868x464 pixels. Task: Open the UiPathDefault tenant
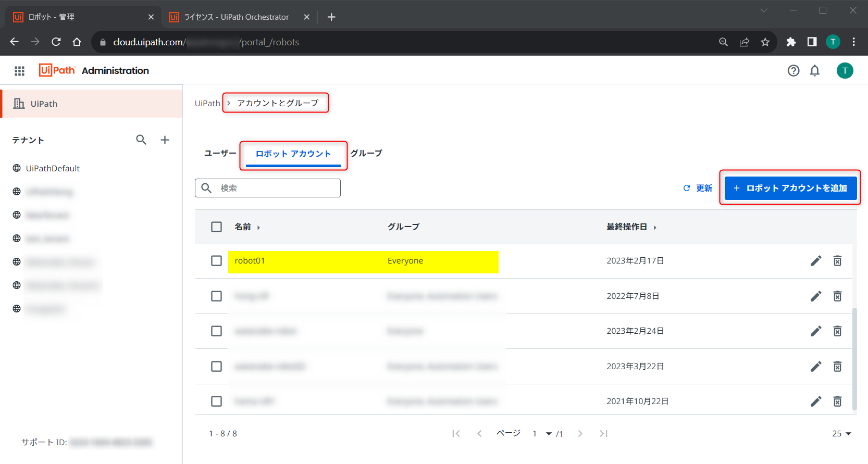click(53, 168)
